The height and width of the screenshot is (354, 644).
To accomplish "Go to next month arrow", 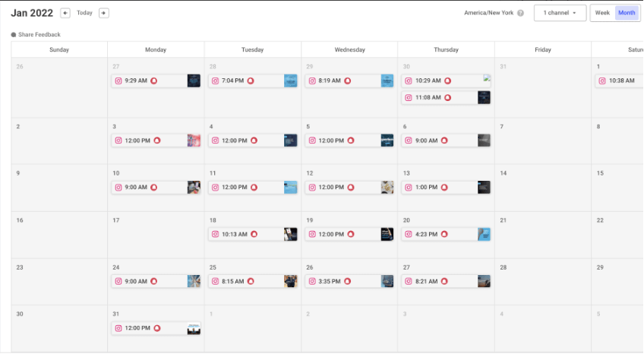I will (103, 13).
